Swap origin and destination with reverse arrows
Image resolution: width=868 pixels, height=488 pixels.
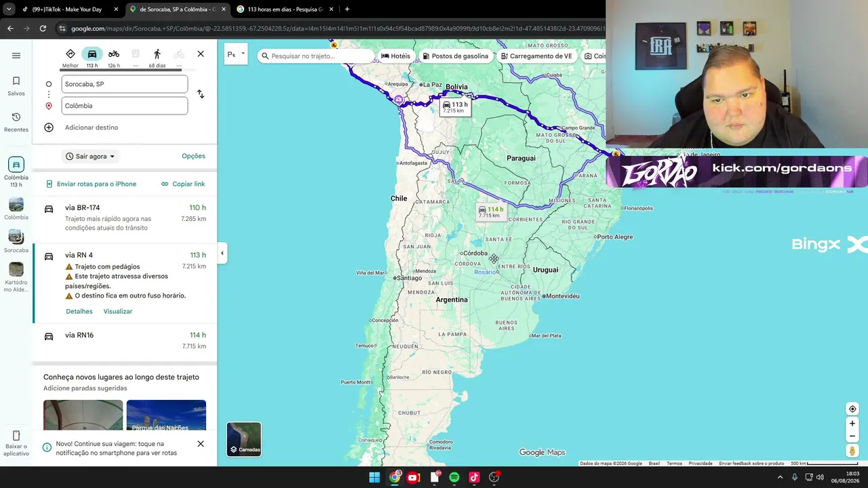201,94
